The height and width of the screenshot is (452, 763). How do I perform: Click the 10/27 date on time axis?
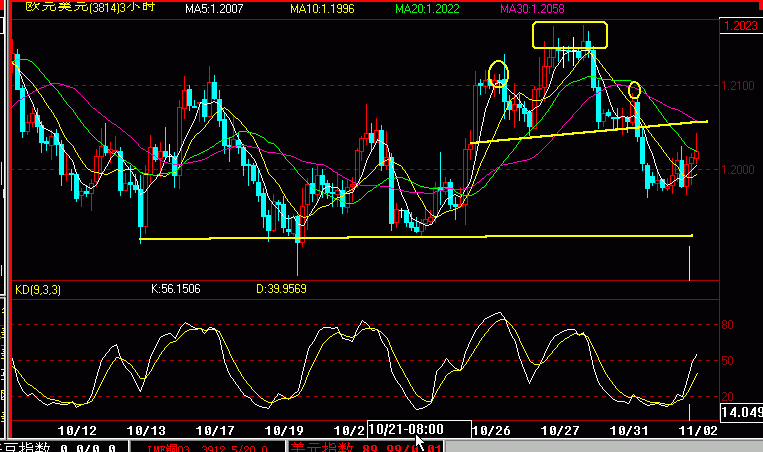coord(560,431)
